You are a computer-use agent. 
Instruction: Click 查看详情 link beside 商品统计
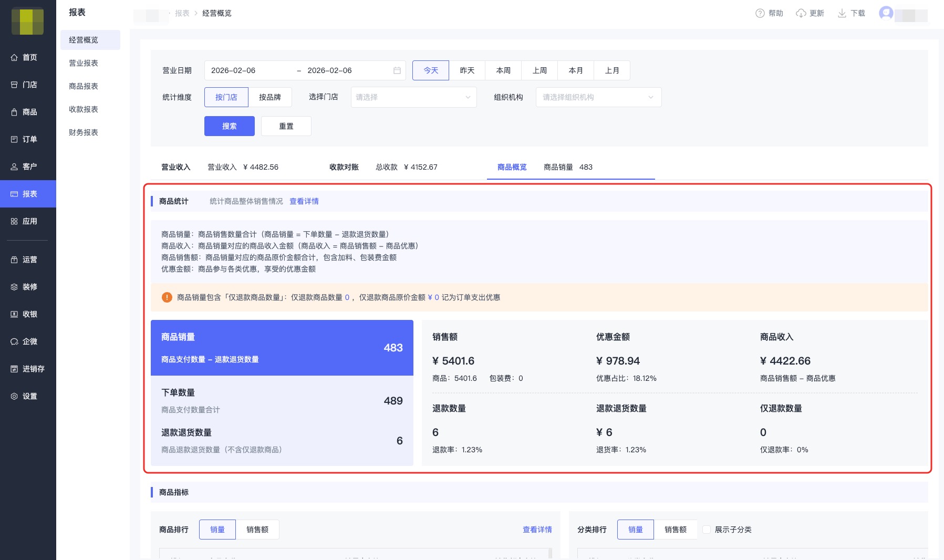[x=304, y=201]
